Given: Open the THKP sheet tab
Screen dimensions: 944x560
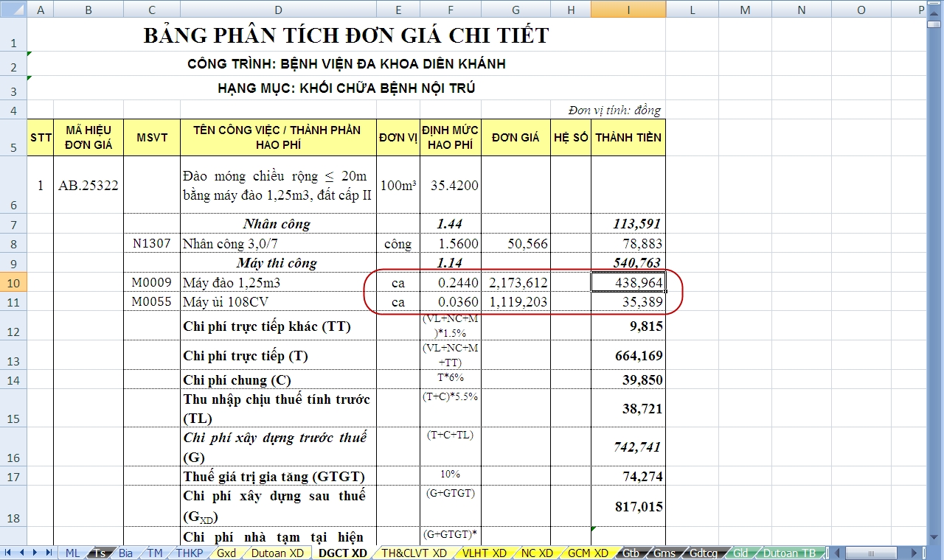Looking at the screenshot, I should pos(188,553).
